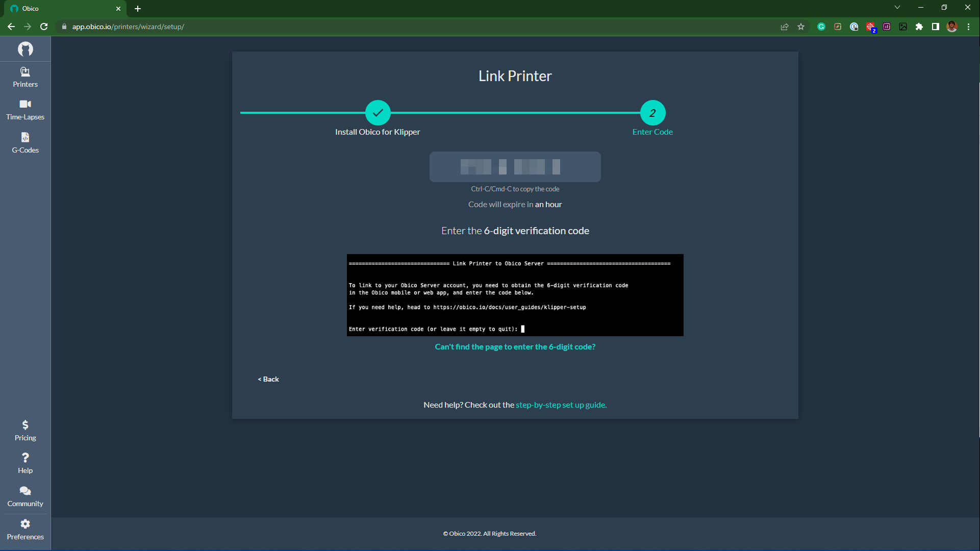
Task: Click 'Ctrl-C/Cmd-C to copy the code' text
Action: 515,189
